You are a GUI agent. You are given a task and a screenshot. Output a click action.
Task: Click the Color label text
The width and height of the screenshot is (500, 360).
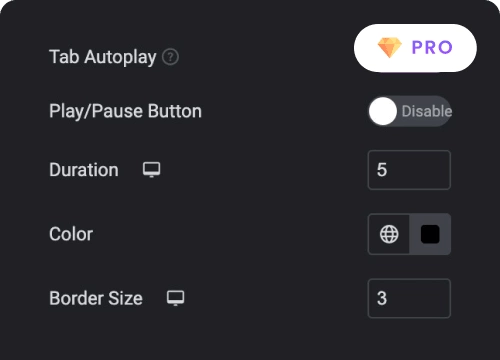tap(71, 234)
